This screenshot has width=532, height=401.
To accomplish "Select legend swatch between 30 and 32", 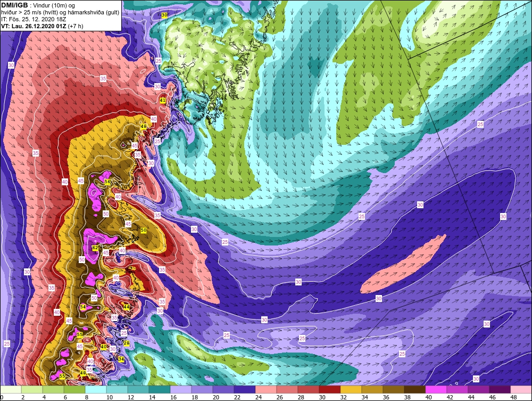I will tap(330, 389).
